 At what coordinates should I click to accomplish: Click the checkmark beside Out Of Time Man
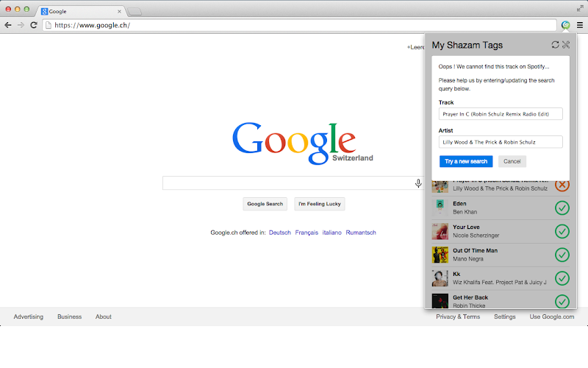point(562,255)
